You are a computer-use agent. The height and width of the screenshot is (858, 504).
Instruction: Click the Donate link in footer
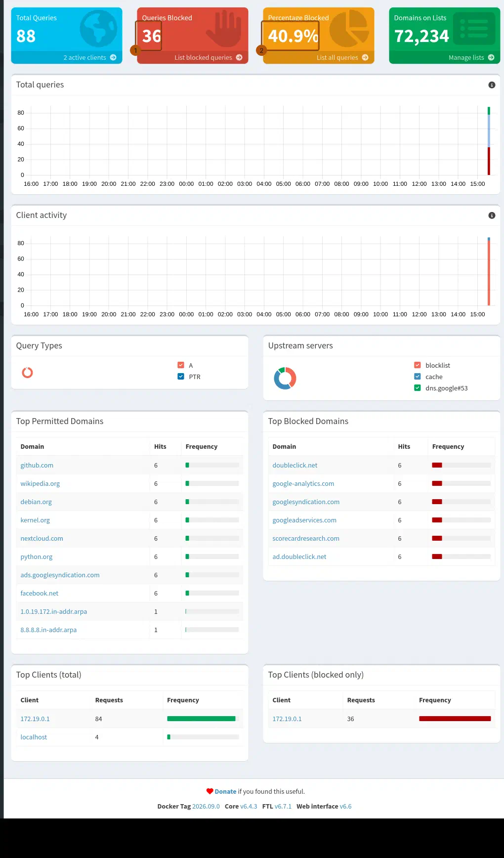pyautogui.click(x=225, y=791)
